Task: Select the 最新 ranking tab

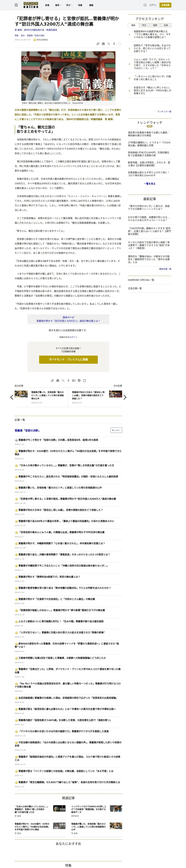Action: 133,25
